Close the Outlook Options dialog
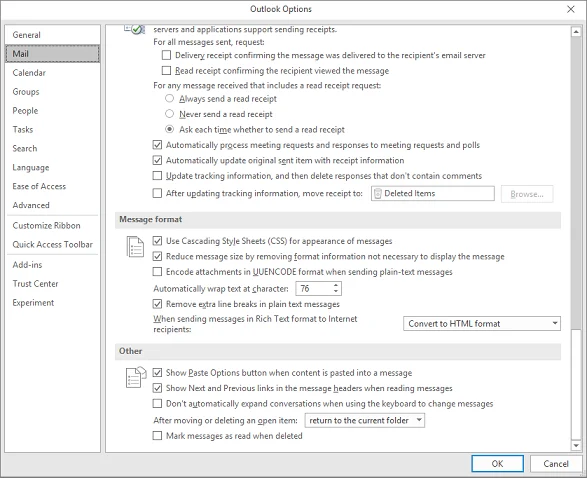The width and height of the screenshot is (587, 478). tap(571, 9)
